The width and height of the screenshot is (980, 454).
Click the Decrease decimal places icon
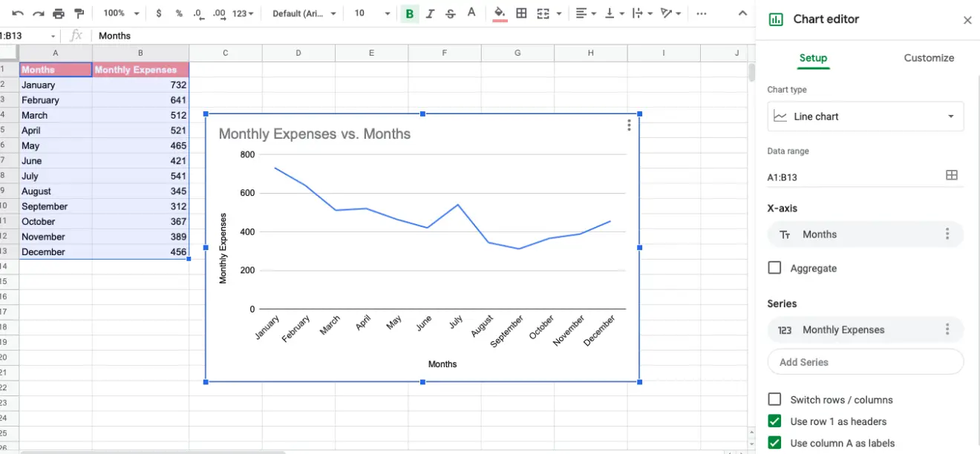[x=197, y=13]
